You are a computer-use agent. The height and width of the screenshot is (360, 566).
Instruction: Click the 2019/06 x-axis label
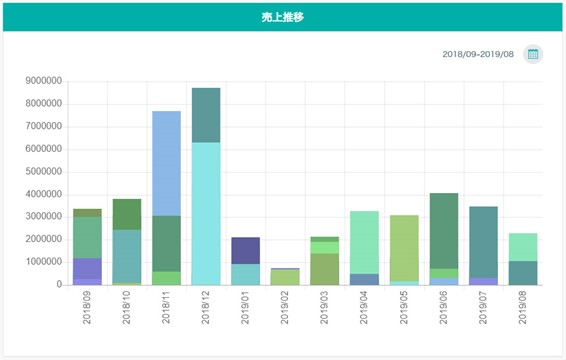point(443,308)
